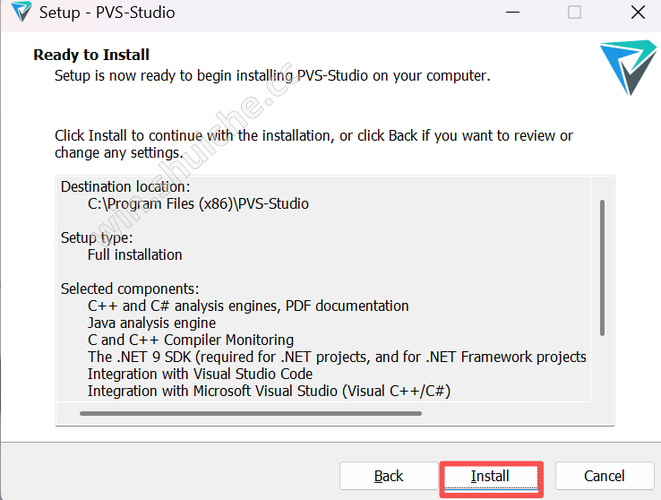
Task: Close the PVS-Studio Setup window
Action: [637, 14]
